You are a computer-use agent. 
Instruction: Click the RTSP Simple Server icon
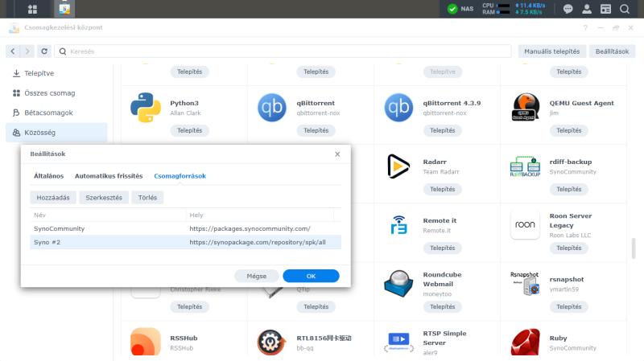(398, 343)
